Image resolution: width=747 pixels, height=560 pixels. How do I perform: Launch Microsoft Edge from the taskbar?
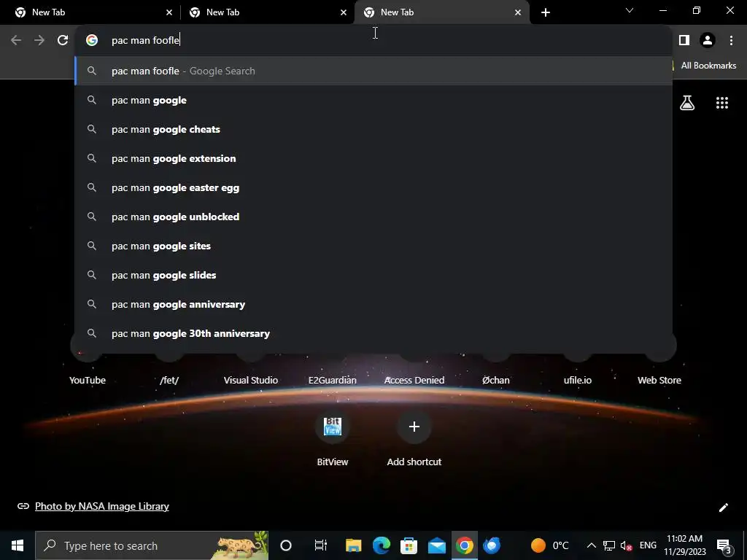pyautogui.click(x=381, y=545)
